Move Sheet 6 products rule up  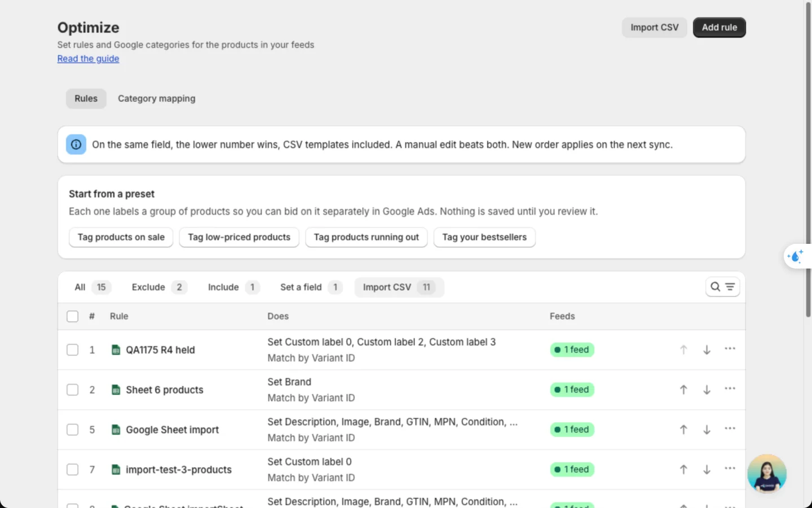click(x=683, y=390)
